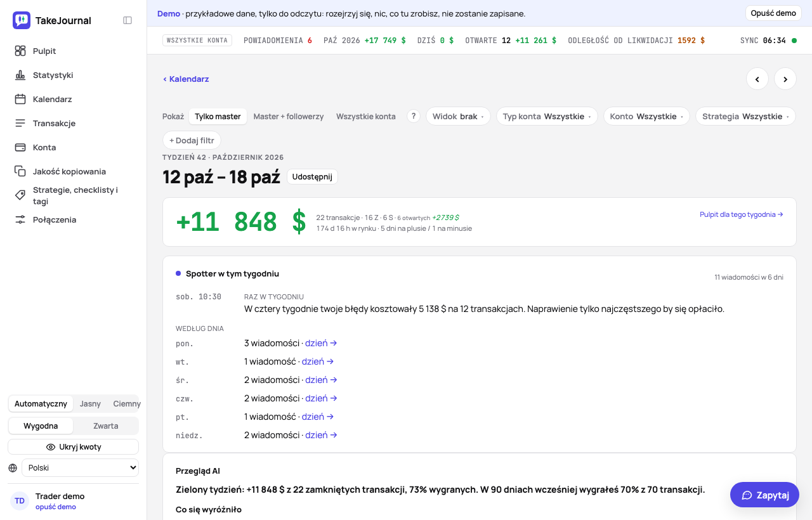
Task: Select Master + followerzy tab
Action: (x=289, y=116)
